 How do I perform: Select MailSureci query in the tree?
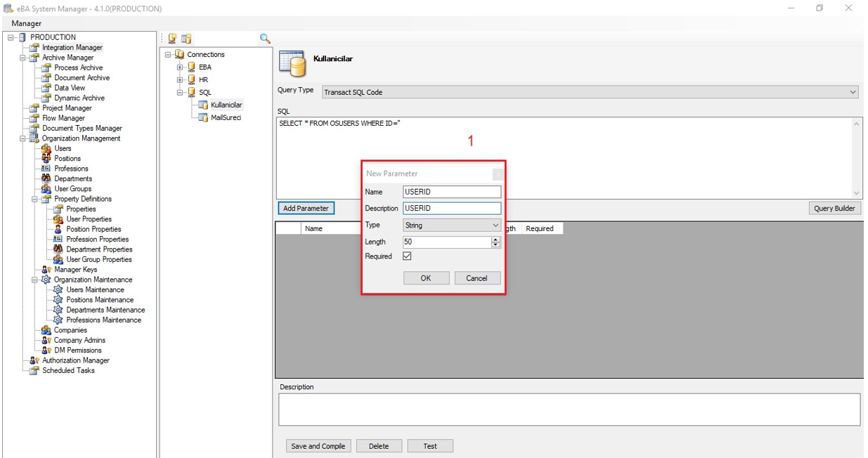tap(226, 118)
